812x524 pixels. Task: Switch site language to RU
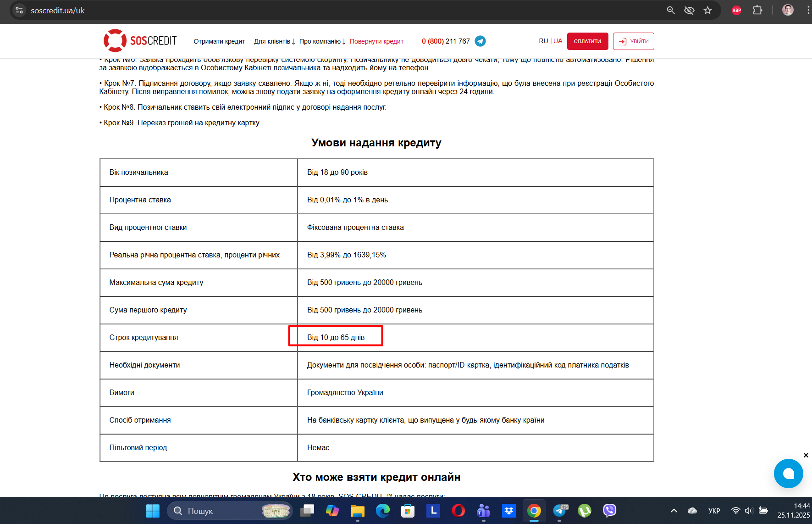click(x=543, y=41)
